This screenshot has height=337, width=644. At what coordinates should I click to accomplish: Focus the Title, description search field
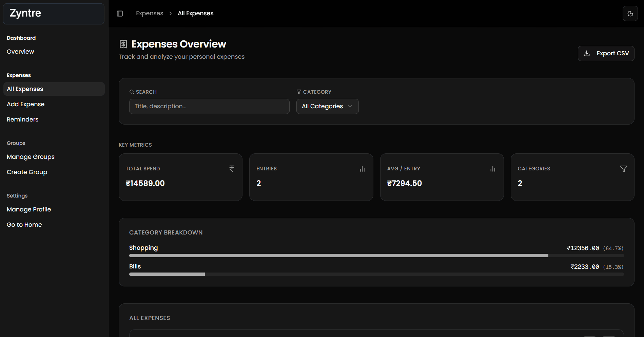click(209, 106)
